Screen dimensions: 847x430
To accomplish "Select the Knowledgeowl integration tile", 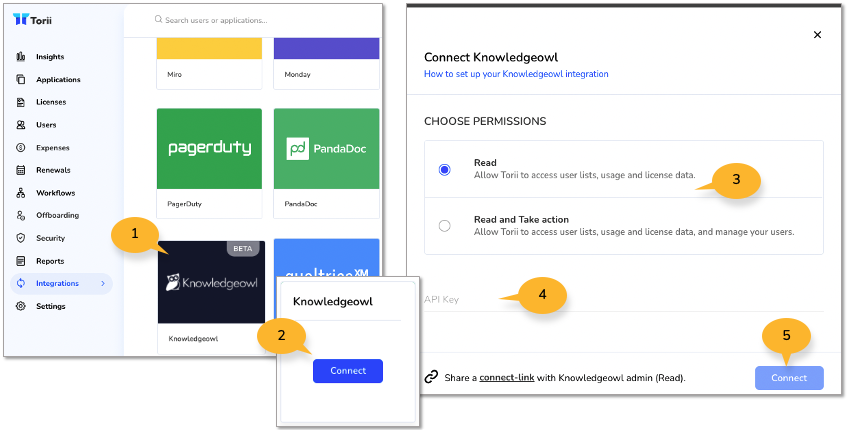I will tap(211, 297).
